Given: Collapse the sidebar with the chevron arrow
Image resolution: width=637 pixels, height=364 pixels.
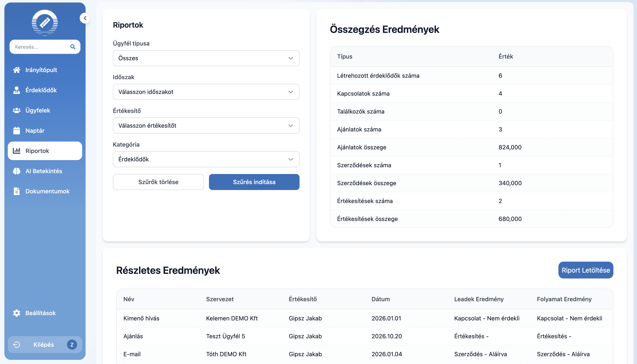Looking at the screenshot, I should [x=85, y=18].
